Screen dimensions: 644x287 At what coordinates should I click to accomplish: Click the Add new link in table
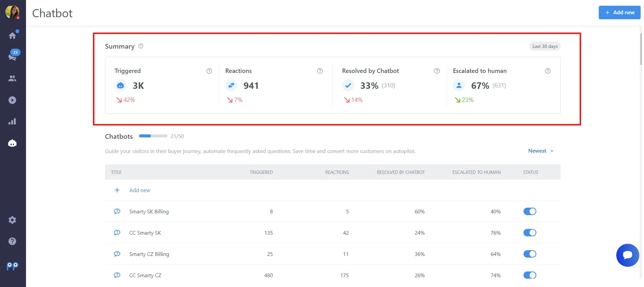[x=140, y=190]
